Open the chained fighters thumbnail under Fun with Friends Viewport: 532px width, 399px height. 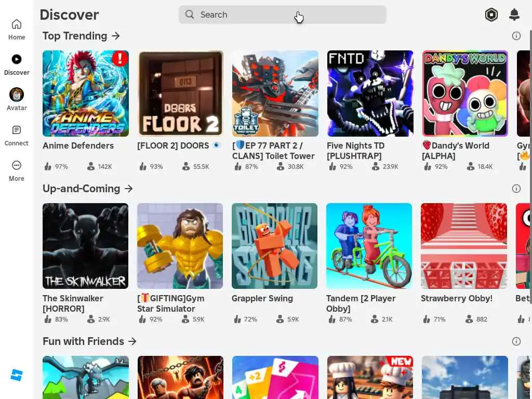pyautogui.click(x=180, y=377)
